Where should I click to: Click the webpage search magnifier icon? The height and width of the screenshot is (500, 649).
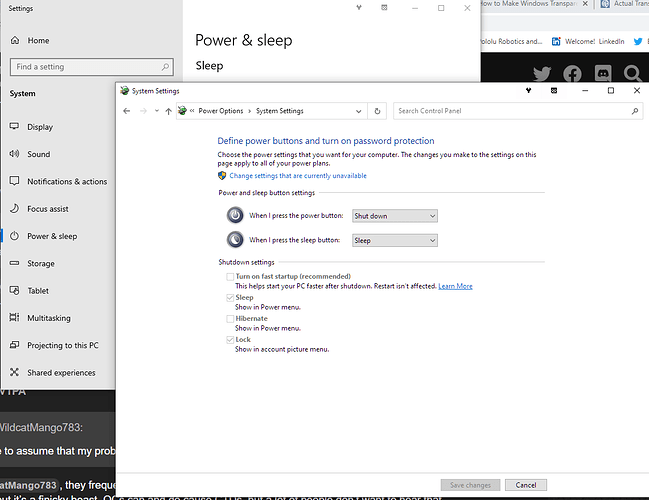point(633,74)
